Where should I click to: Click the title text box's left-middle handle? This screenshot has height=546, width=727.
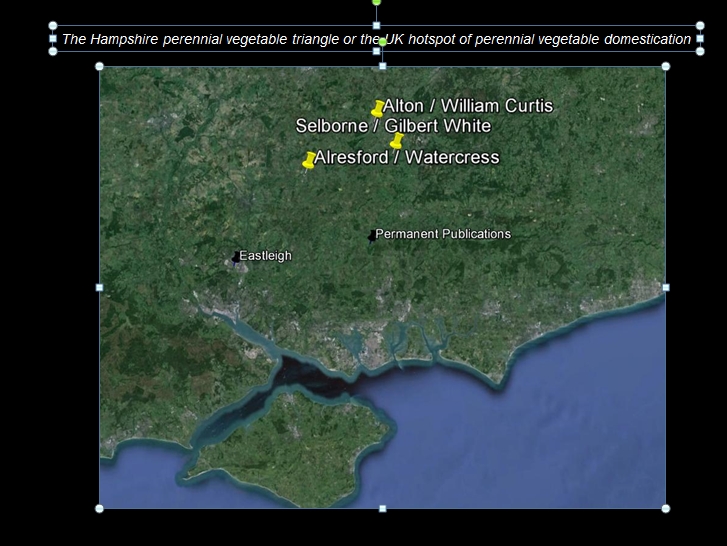coord(53,39)
